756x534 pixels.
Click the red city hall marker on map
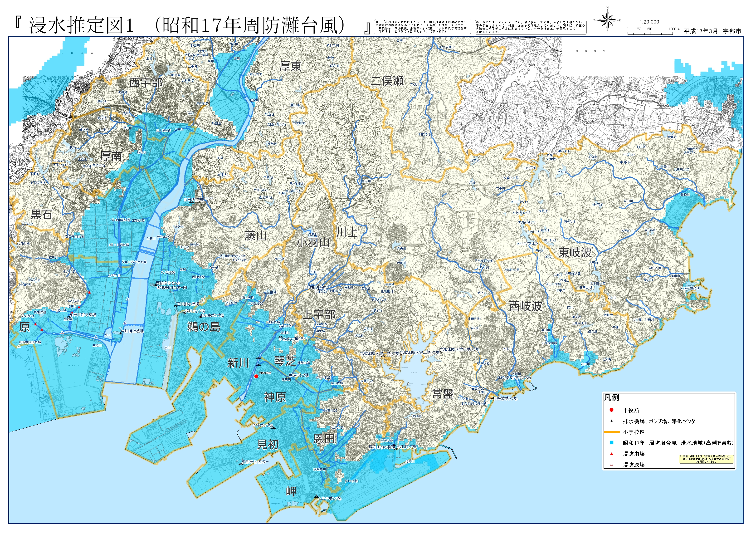pyautogui.click(x=256, y=376)
